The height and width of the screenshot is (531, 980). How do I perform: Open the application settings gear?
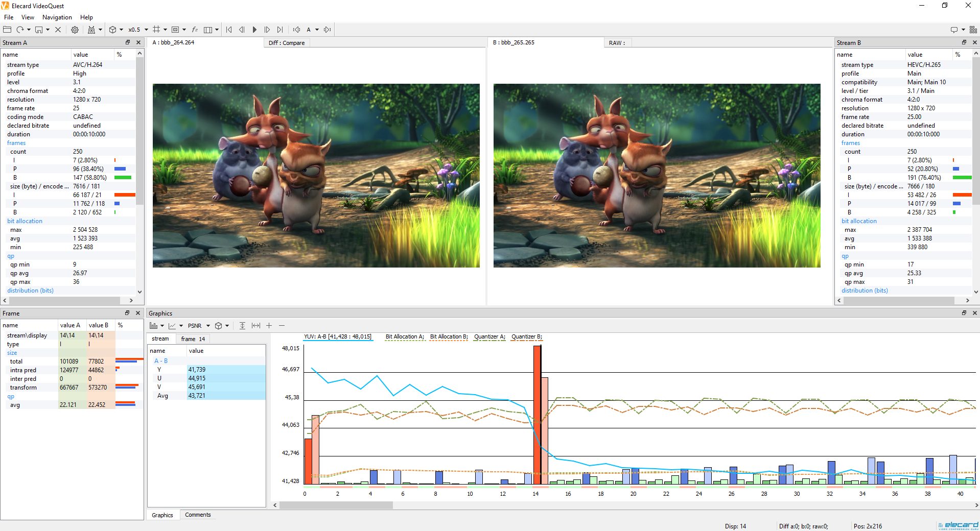[x=75, y=29]
